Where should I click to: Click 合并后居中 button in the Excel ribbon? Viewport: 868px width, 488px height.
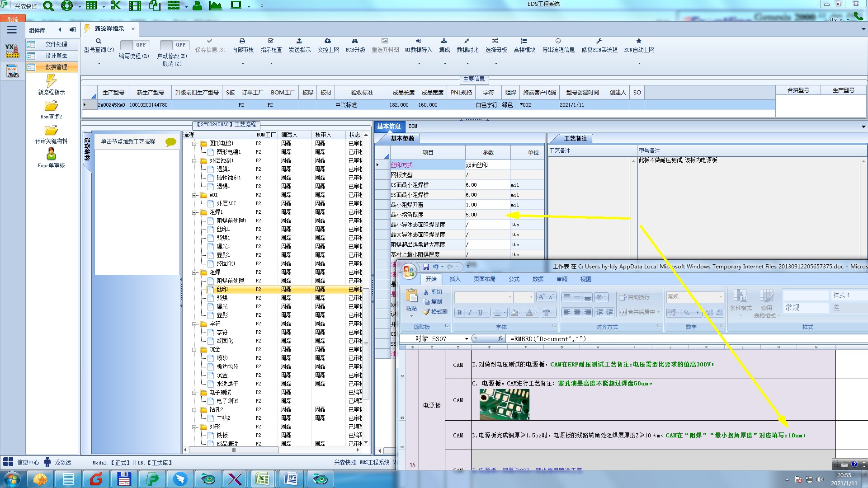637,312
